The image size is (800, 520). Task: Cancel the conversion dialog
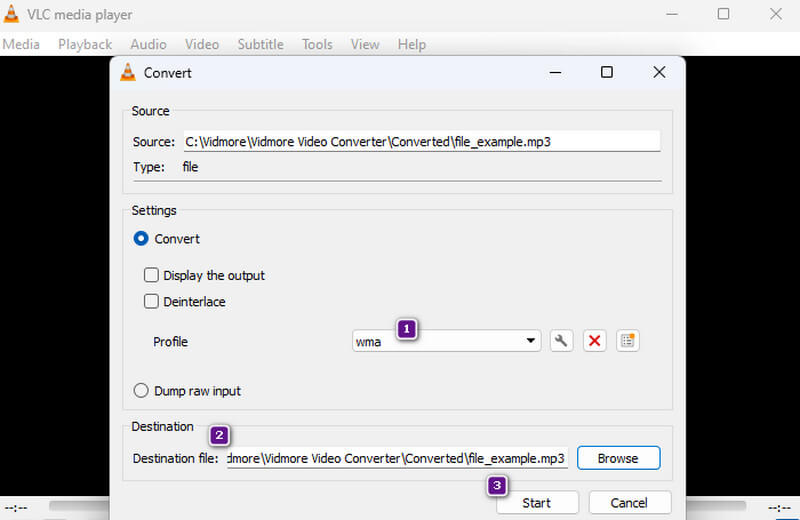pyautogui.click(x=630, y=503)
